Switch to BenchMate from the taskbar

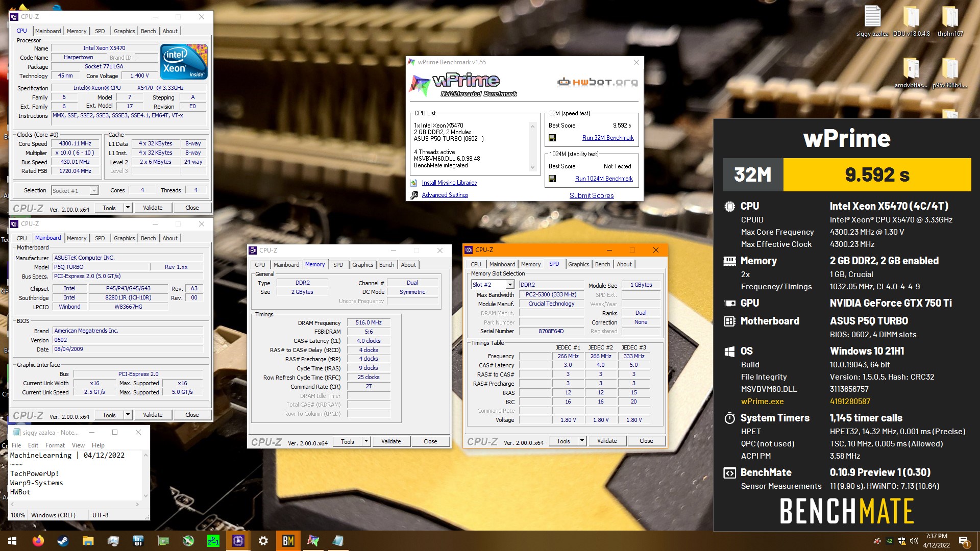(x=288, y=541)
